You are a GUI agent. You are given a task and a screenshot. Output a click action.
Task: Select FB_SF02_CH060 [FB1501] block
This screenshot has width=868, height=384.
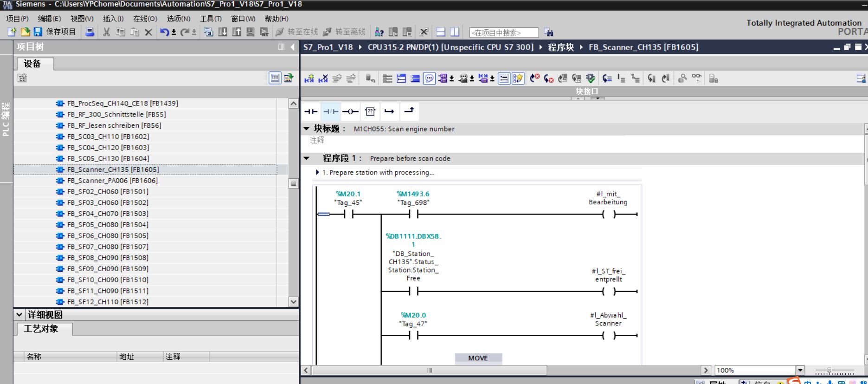pyautogui.click(x=108, y=192)
